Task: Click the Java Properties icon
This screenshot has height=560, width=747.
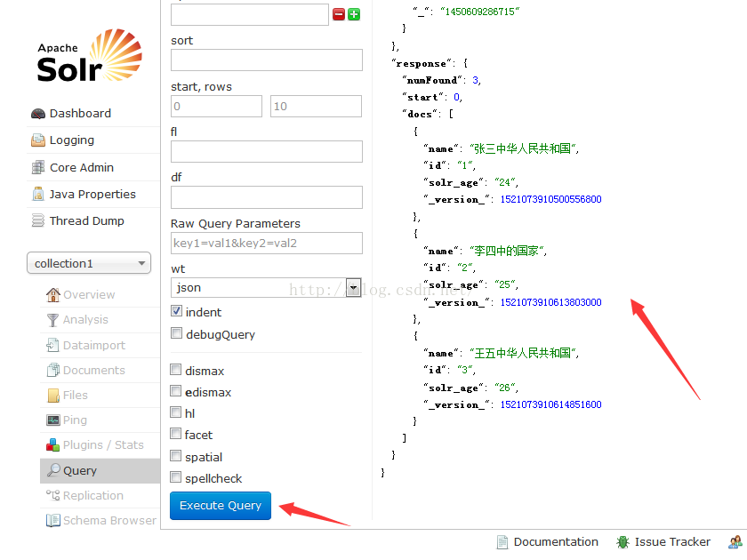Action: pos(38,195)
